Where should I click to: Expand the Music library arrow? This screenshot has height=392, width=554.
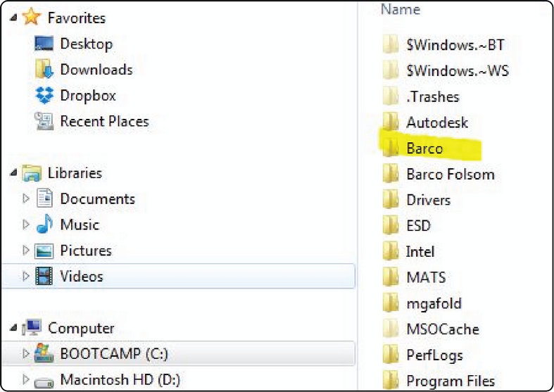coord(26,225)
